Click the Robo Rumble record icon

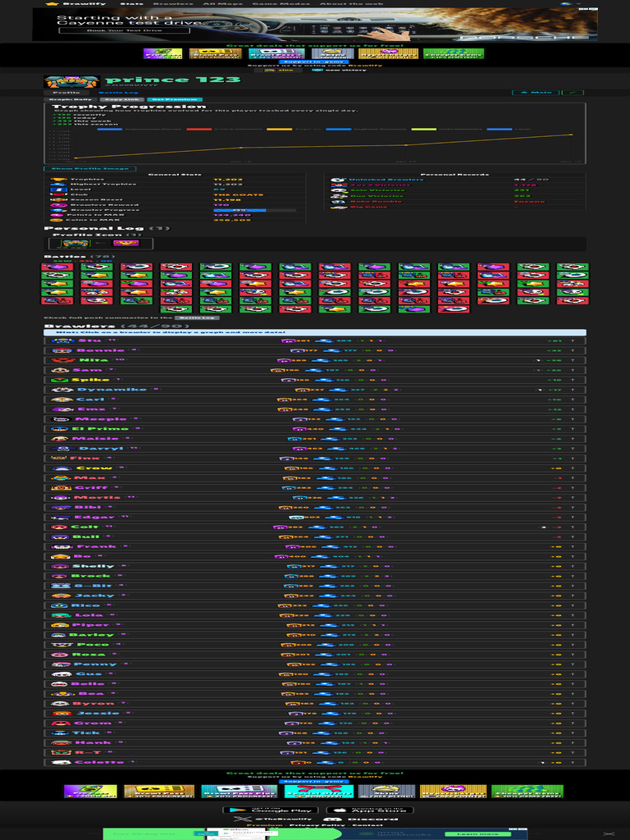[337, 202]
